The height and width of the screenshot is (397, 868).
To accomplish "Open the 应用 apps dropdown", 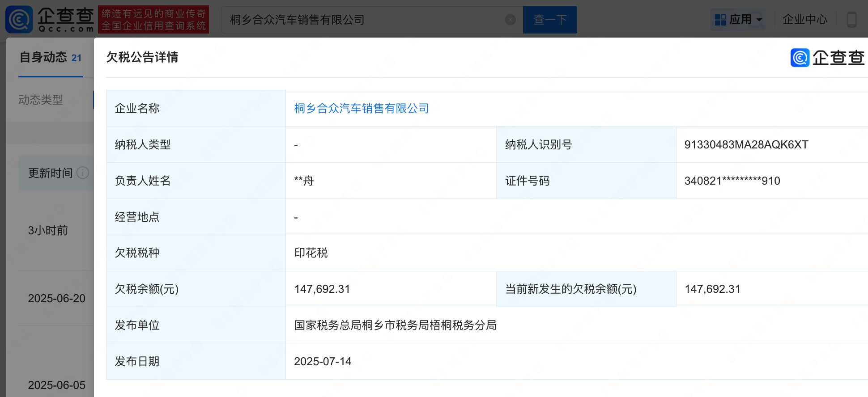I will coord(738,20).
